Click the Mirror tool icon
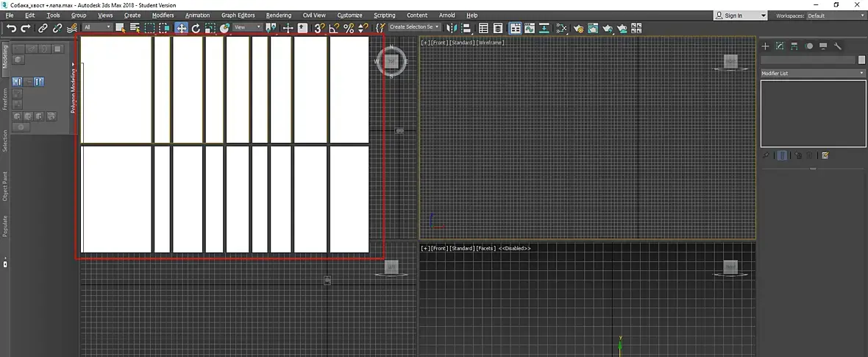 coord(452,28)
